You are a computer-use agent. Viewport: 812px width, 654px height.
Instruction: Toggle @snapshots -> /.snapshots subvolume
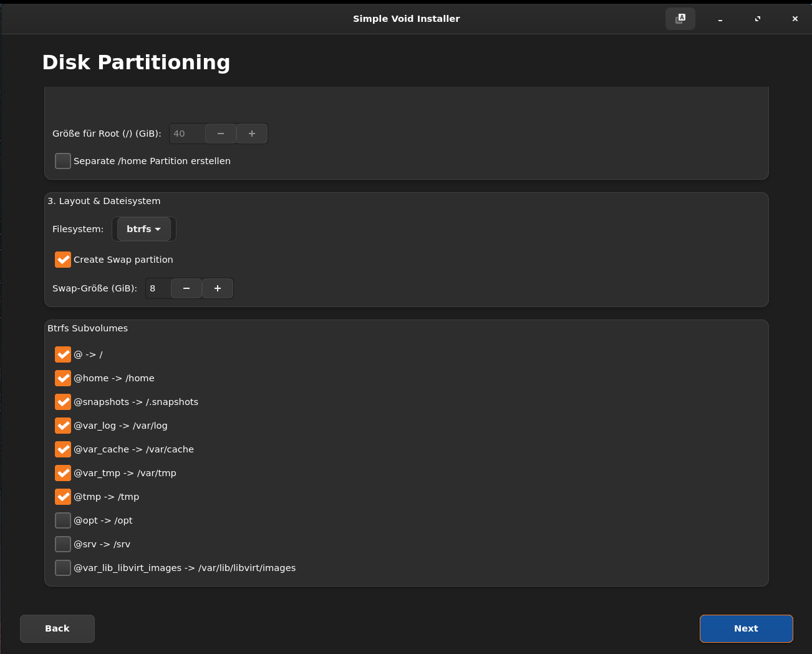63,402
